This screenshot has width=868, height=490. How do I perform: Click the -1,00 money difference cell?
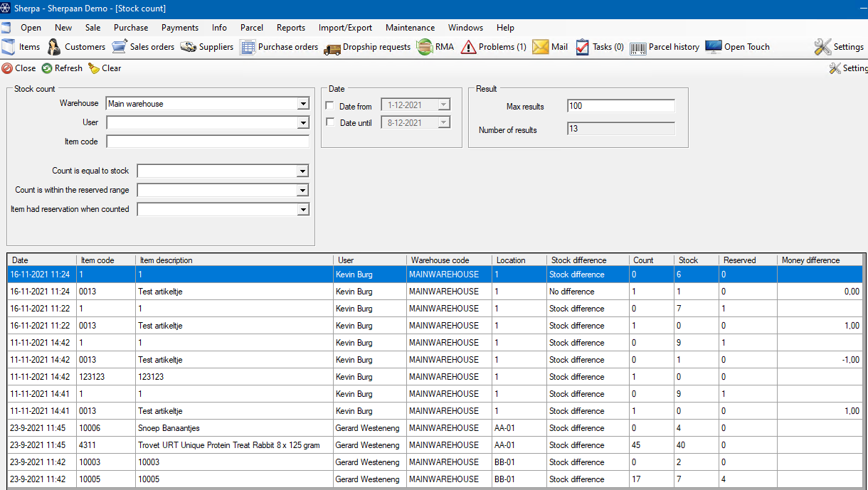(820, 360)
